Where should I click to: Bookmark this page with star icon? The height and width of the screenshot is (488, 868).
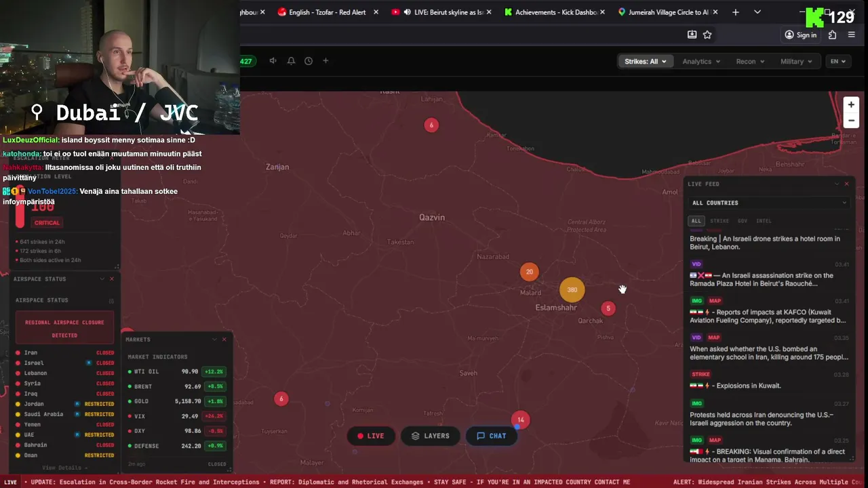(x=707, y=35)
